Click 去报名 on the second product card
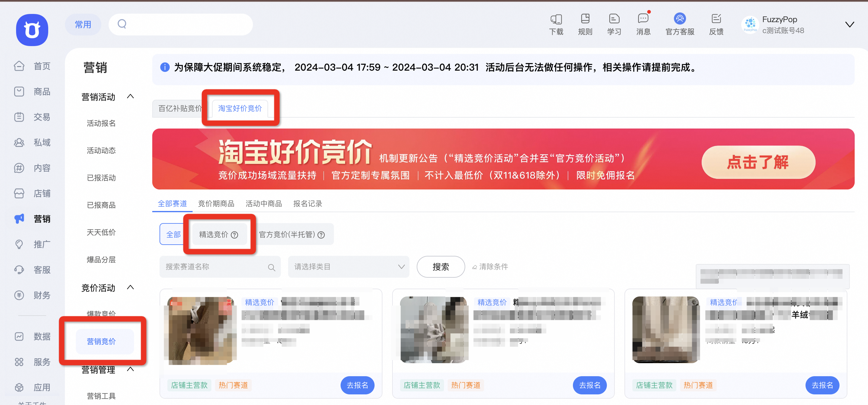The width and height of the screenshot is (868, 405). pyautogui.click(x=590, y=385)
